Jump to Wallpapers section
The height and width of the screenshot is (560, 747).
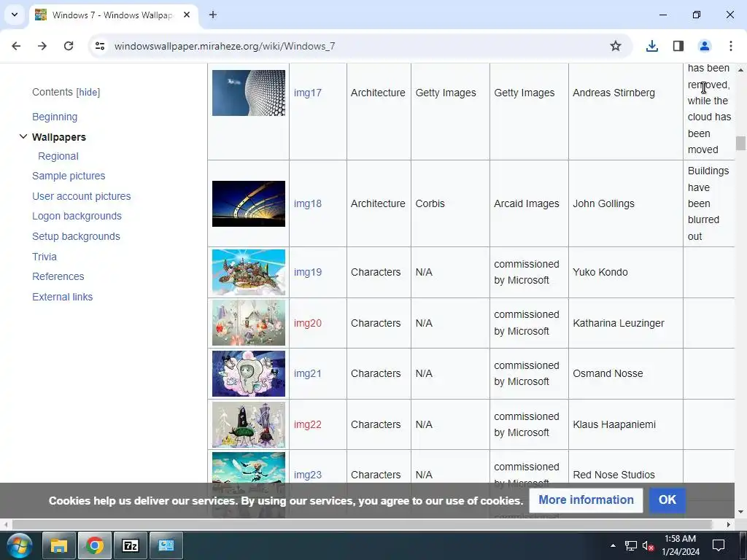point(59,137)
